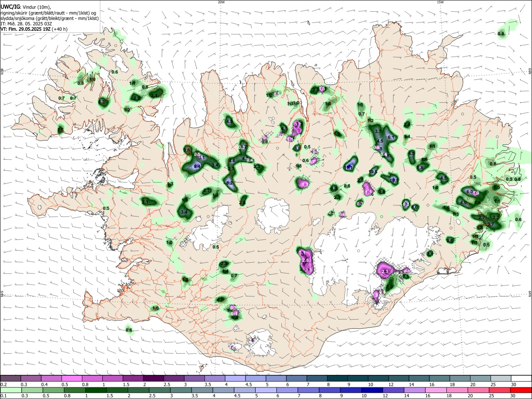Click the value '5.8' on the map

(420, 168)
